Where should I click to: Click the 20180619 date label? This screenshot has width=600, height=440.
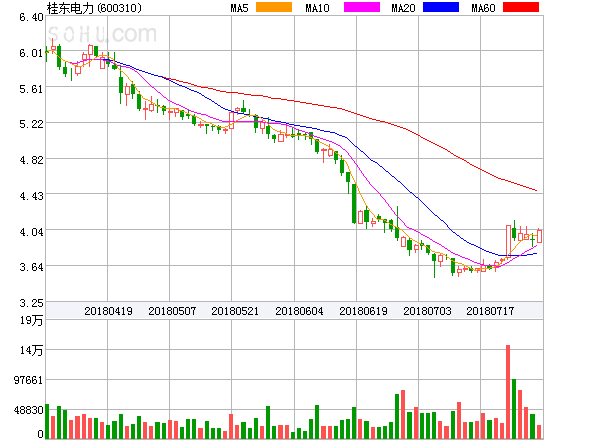(364, 311)
